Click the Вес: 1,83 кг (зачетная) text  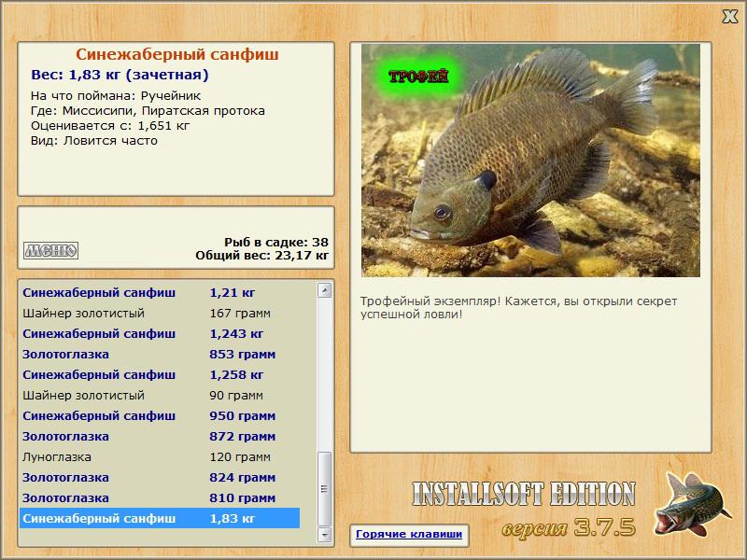[x=120, y=75]
